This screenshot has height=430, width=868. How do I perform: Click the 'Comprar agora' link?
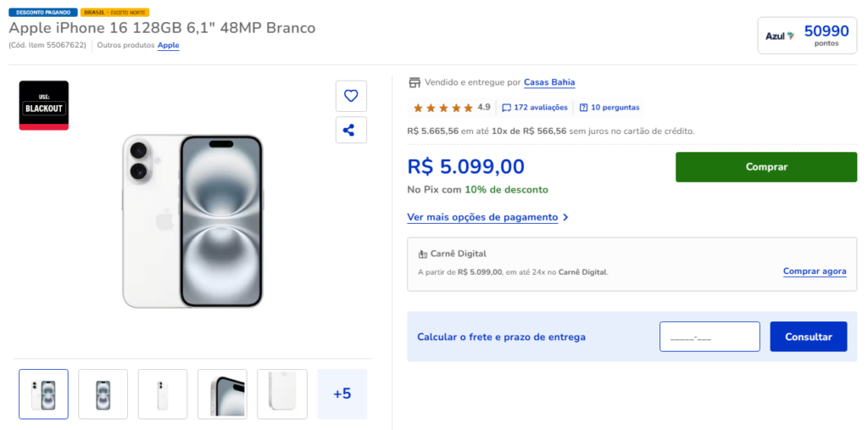(814, 271)
